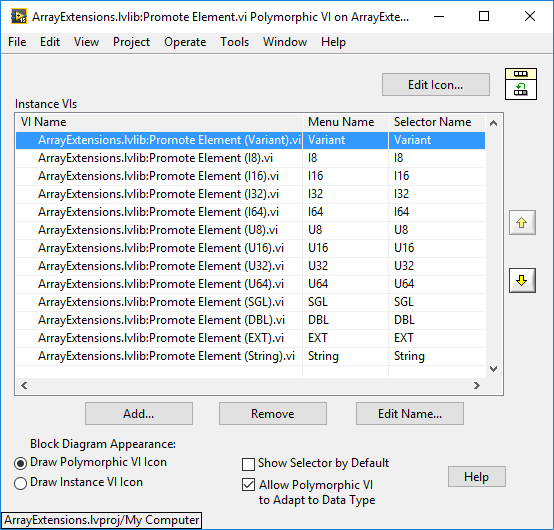The height and width of the screenshot is (530, 554).
Task: Click the list scroll up arrow
Action: 494,123
